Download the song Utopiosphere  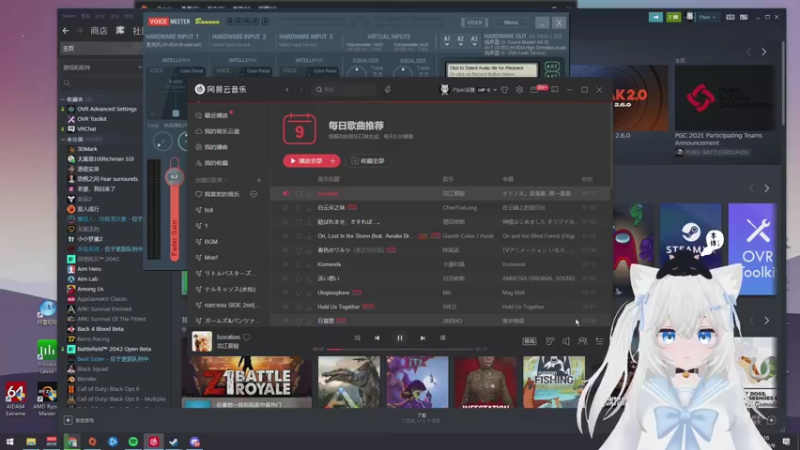(308, 293)
